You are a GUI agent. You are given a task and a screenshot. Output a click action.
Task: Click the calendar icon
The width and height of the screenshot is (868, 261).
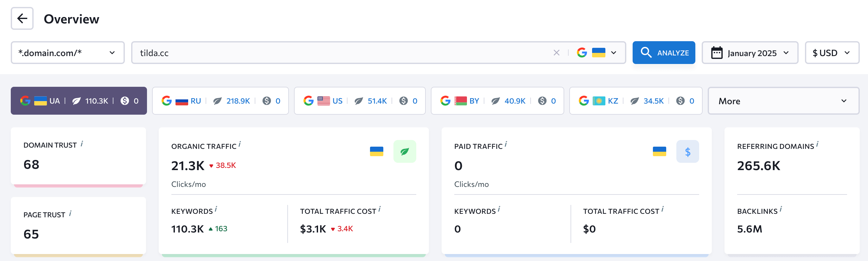click(x=717, y=53)
